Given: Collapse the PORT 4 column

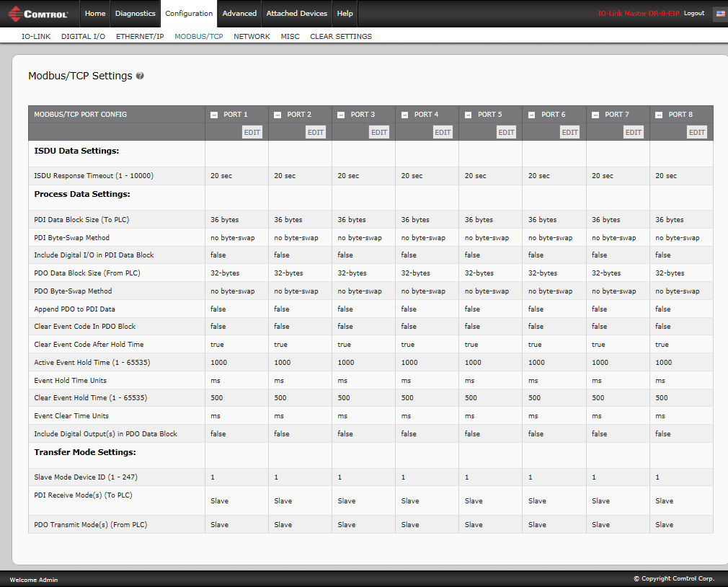Looking at the screenshot, I should pos(404,115).
